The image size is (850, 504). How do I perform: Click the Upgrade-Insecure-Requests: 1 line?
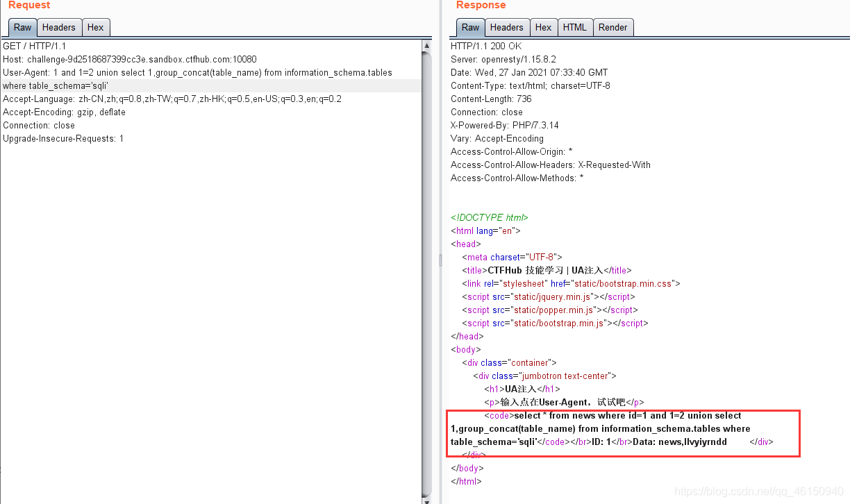63,138
